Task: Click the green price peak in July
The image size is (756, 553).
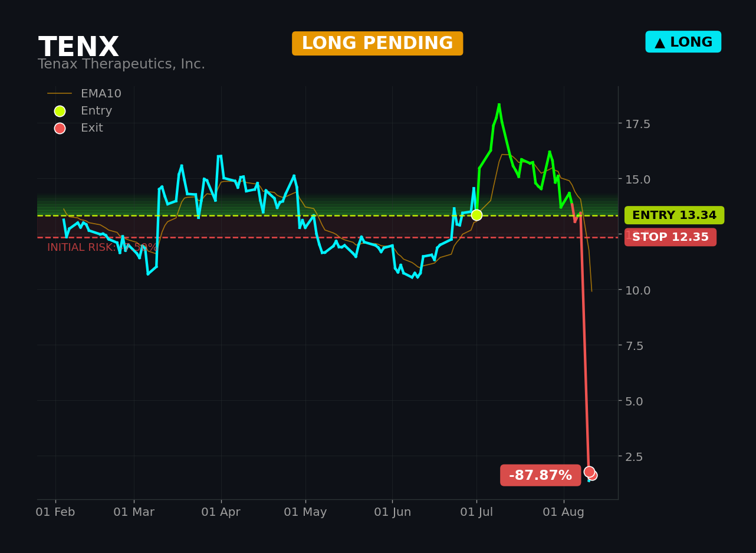Action: point(499,106)
